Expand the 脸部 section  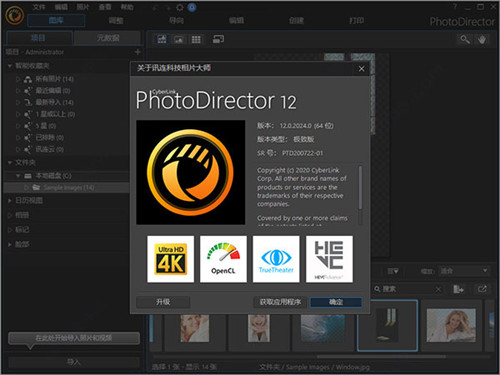(x=10, y=244)
